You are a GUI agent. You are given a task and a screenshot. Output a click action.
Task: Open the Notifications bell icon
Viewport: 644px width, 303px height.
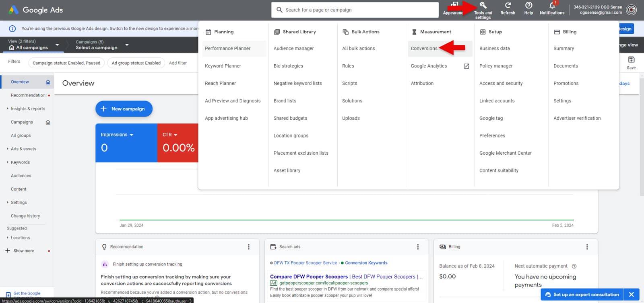coord(552,6)
